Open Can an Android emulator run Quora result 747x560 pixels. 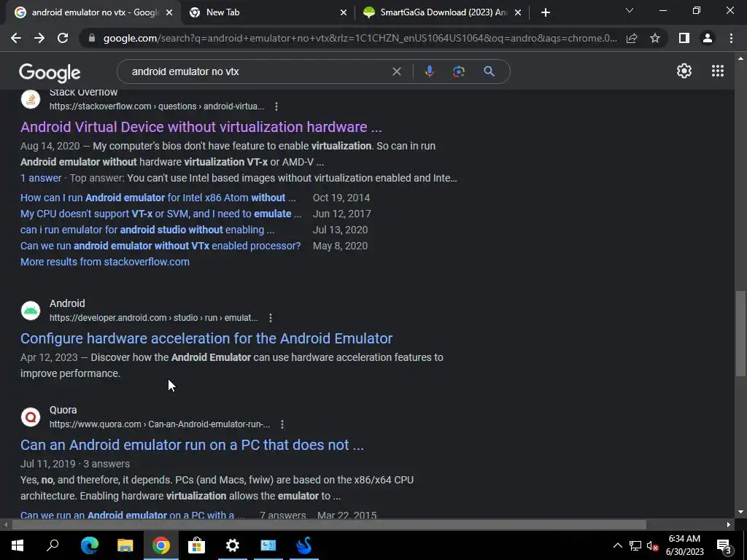(x=192, y=445)
